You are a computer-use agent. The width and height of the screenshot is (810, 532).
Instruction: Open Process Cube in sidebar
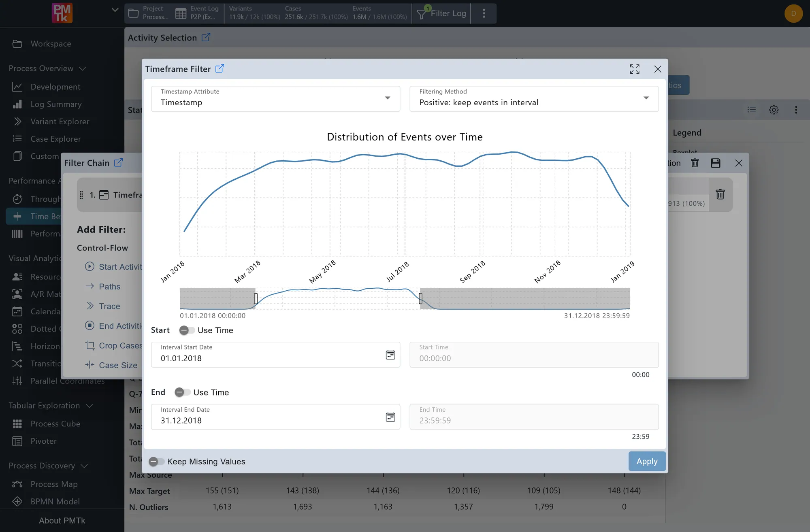tap(55, 424)
